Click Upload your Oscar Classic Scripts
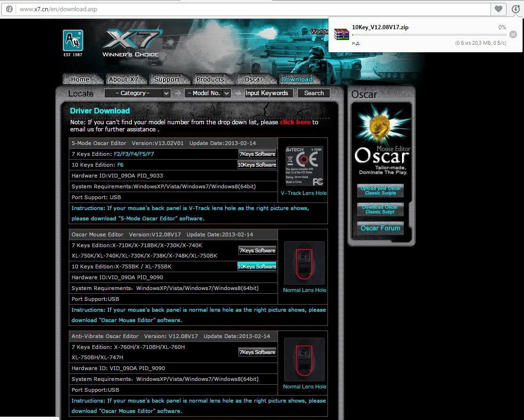 pyautogui.click(x=380, y=191)
